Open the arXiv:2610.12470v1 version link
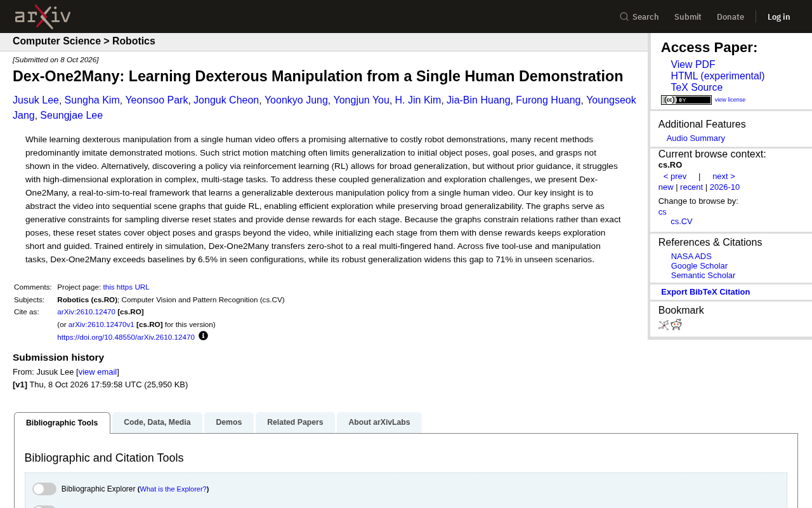 101,324
